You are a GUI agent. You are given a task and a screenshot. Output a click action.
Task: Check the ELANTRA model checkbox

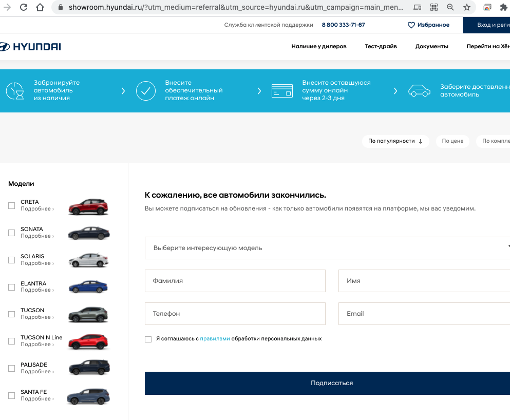pyautogui.click(x=11, y=287)
